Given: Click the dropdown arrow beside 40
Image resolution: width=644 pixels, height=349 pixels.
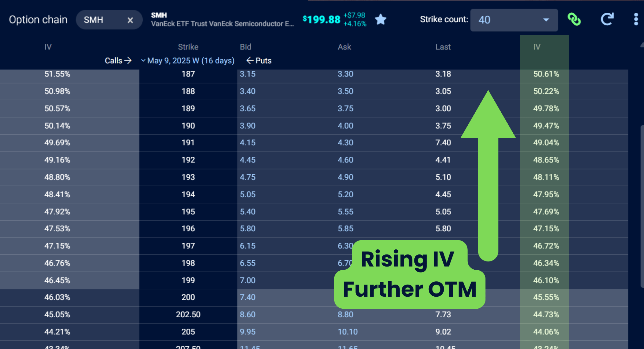Looking at the screenshot, I should click(x=546, y=20).
